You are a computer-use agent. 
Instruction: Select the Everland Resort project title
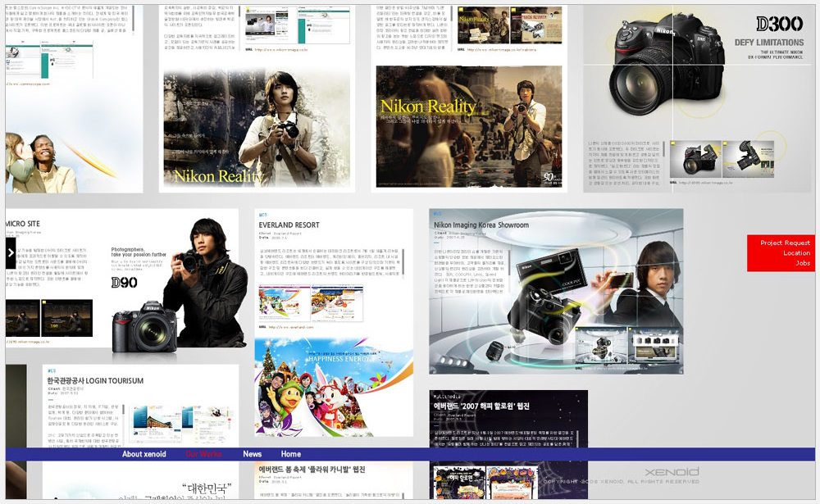pos(289,225)
